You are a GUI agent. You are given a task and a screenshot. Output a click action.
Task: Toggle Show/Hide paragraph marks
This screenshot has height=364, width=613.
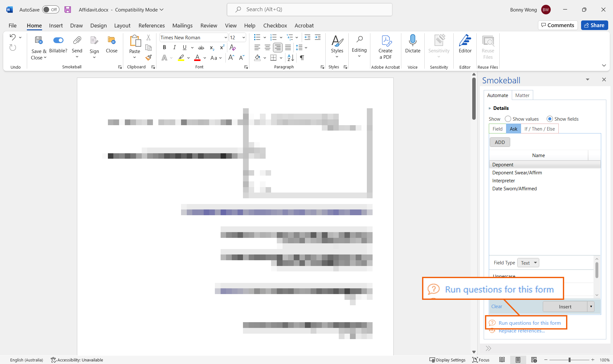point(302,58)
